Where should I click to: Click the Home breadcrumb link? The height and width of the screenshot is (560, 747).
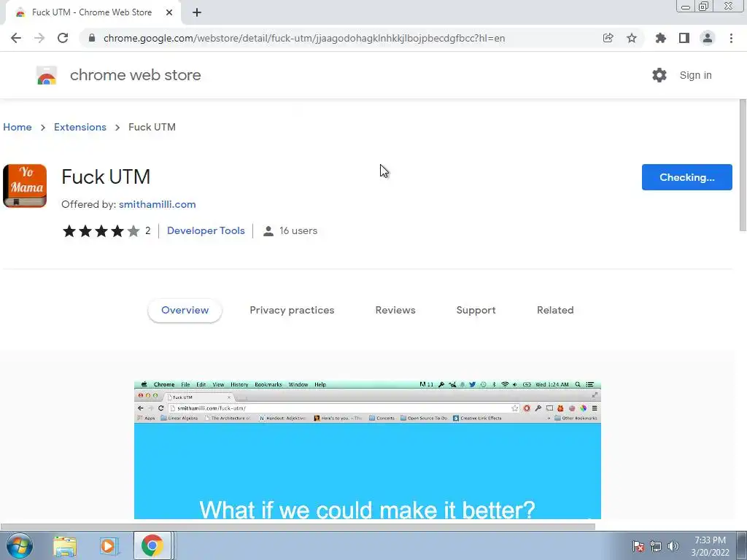(18, 127)
